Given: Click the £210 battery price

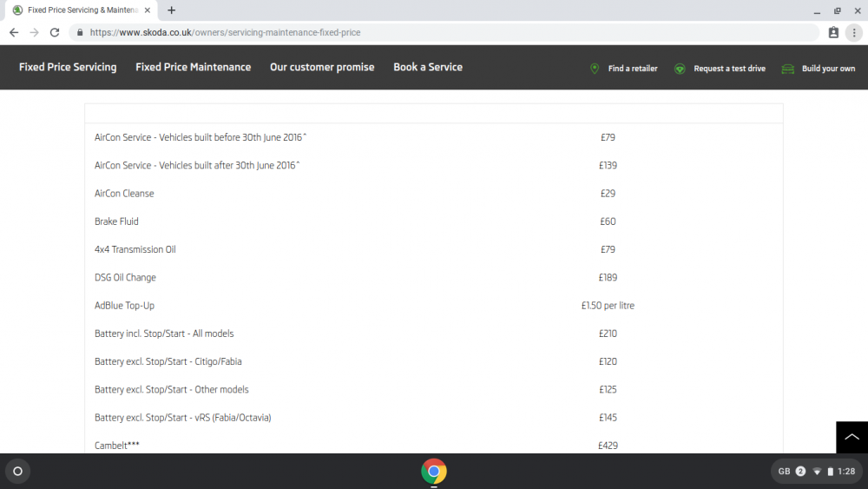Looking at the screenshot, I should coord(608,334).
